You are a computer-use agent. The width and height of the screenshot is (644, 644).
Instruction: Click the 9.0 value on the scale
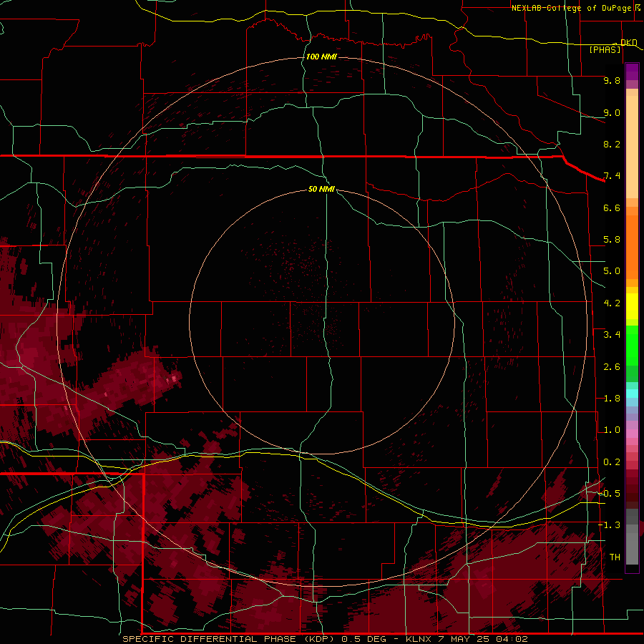point(612,112)
